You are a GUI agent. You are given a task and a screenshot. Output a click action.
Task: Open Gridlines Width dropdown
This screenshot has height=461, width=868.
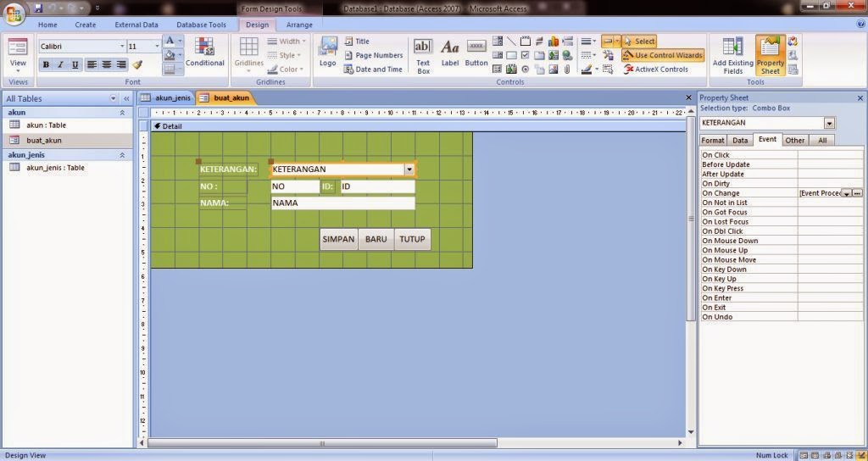click(285, 41)
